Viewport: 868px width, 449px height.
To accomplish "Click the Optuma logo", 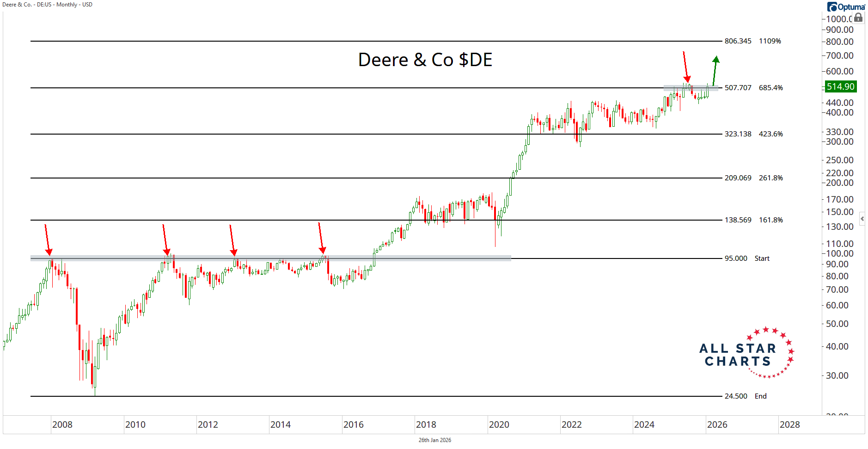I will pyautogui.click(x=846, y=7).
